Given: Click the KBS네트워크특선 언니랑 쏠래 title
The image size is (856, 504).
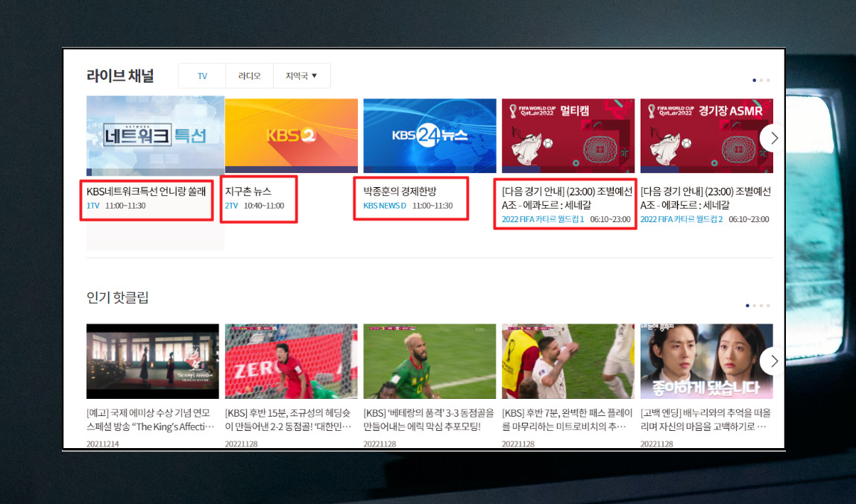Looking at the screenshot, I should pos(145,191).
